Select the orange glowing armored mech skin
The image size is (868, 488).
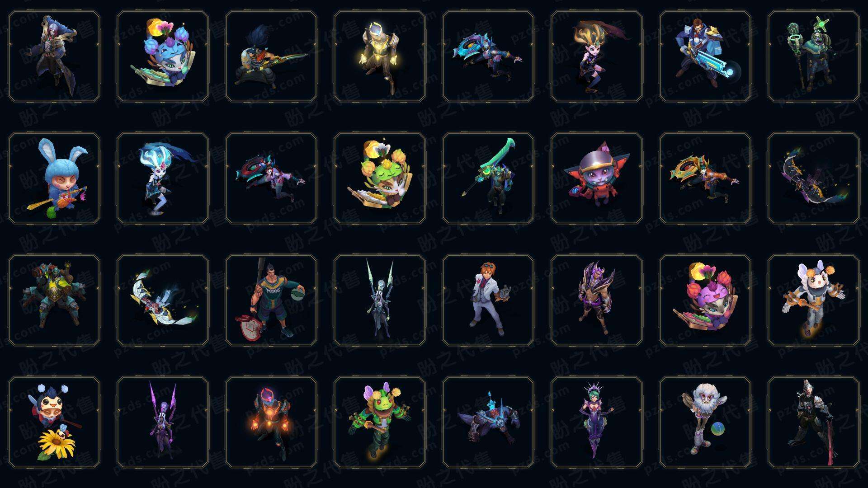(271, 422)
